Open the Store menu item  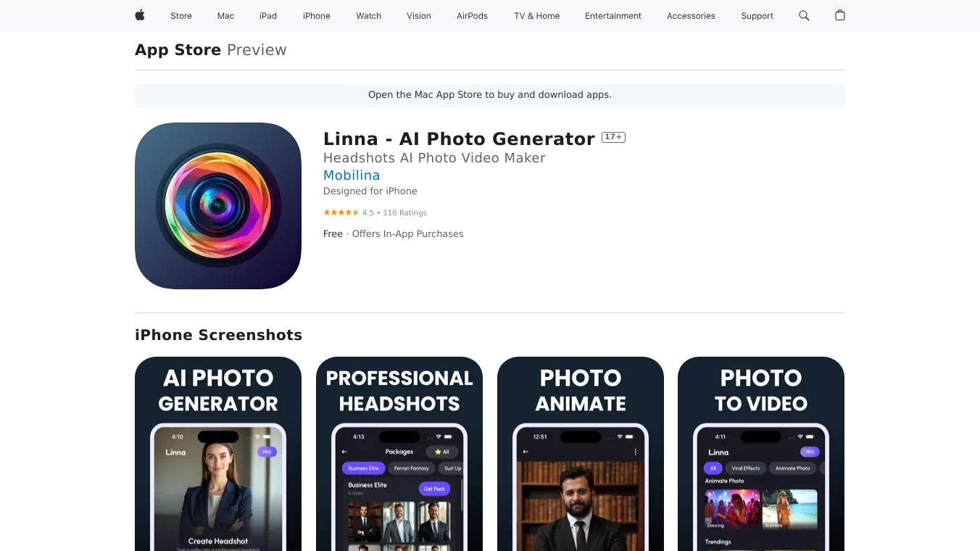pos(181,16)
